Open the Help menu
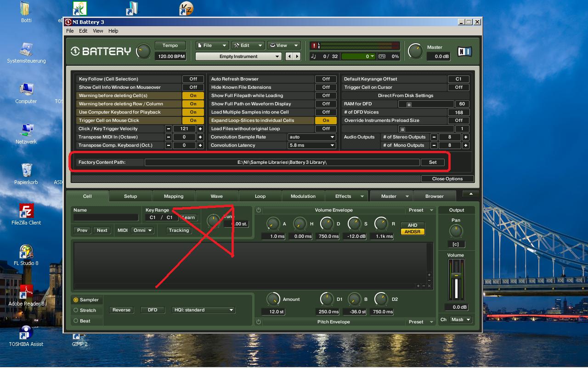 (x=113, y=31)
